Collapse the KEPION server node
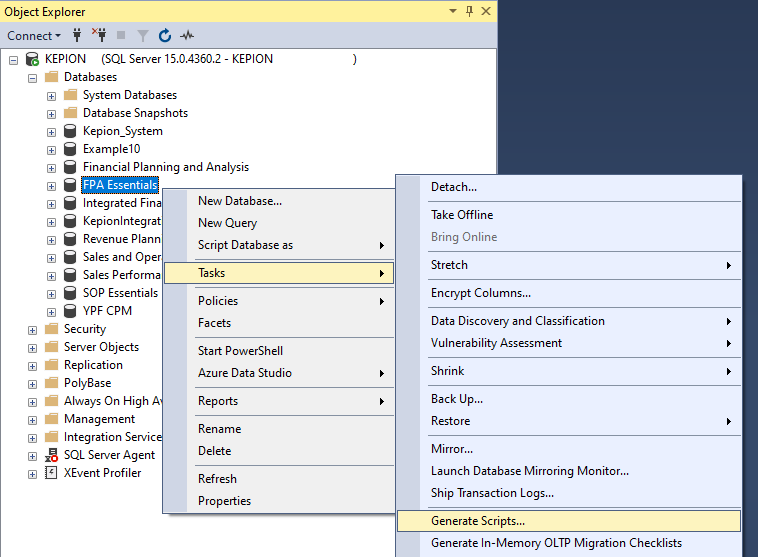 click(x=14, y=60)
